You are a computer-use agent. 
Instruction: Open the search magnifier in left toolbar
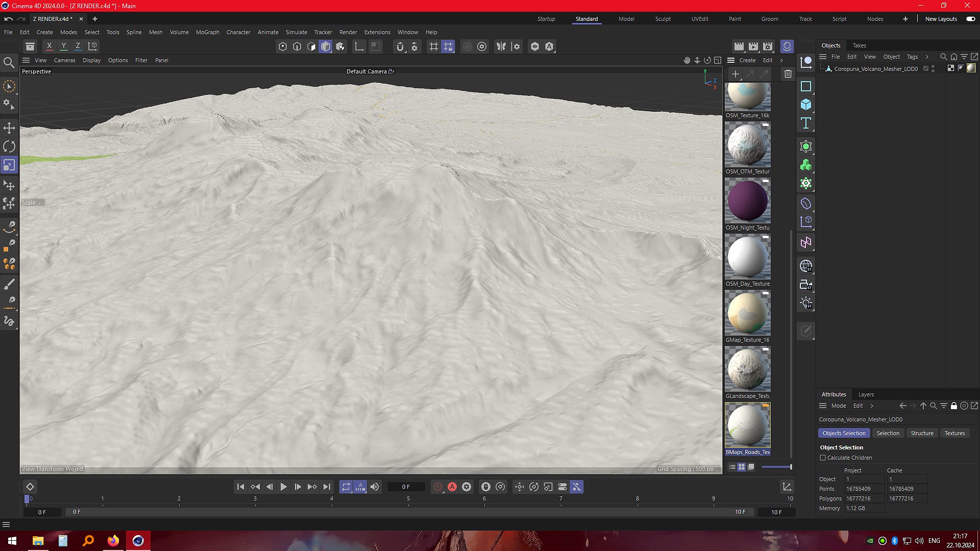tap(9, 63)
